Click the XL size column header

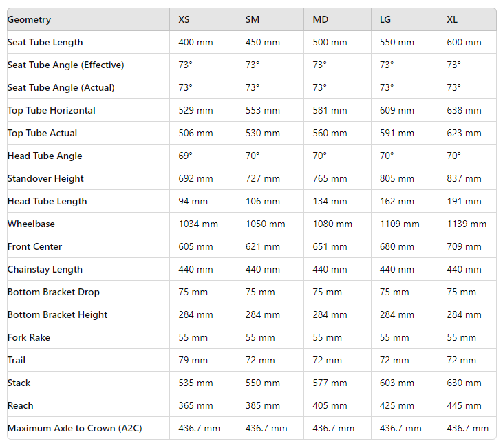tap(452, 19)
